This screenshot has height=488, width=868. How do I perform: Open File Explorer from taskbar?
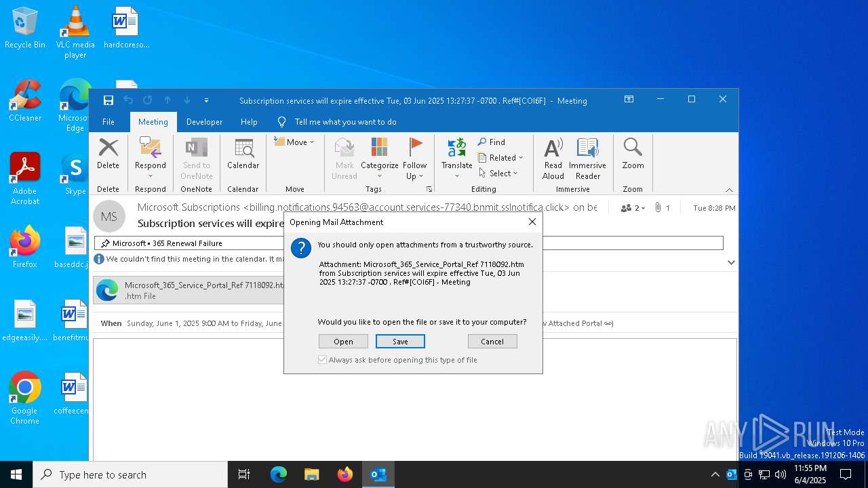click(x=311, y=474)
